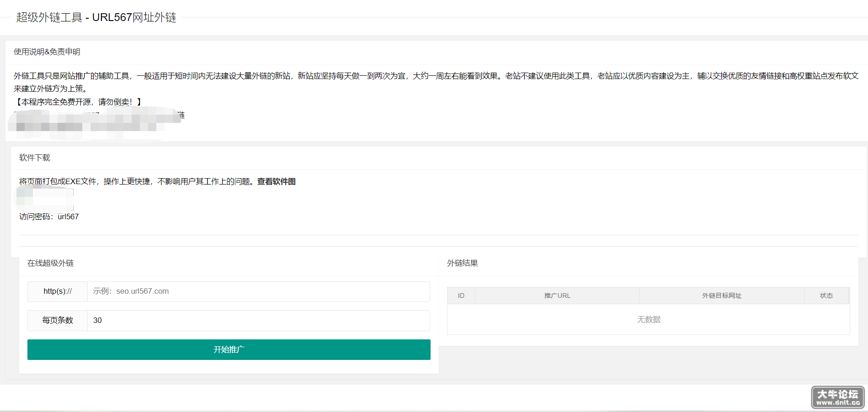Viewport: 868px width, 412px height.
Task: Select the 推广URL column header
Action: 557,296
